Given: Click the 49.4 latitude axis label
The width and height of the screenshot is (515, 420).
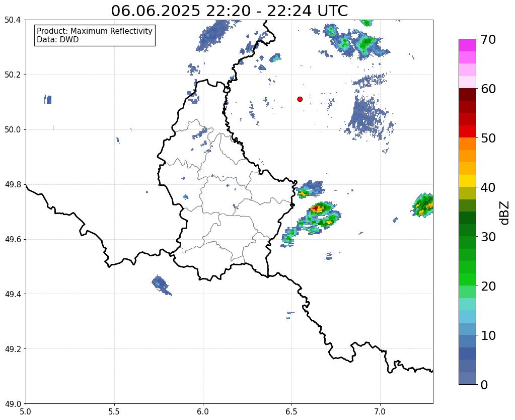Looking at the screenshot, I should click(x=13, y=294).
